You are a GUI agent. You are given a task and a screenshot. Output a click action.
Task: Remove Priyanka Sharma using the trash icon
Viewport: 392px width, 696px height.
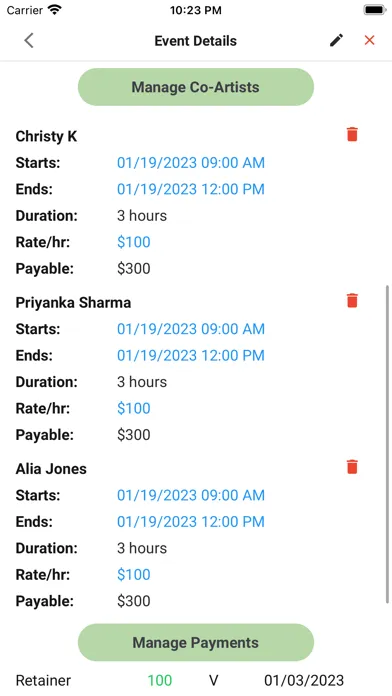352,301
